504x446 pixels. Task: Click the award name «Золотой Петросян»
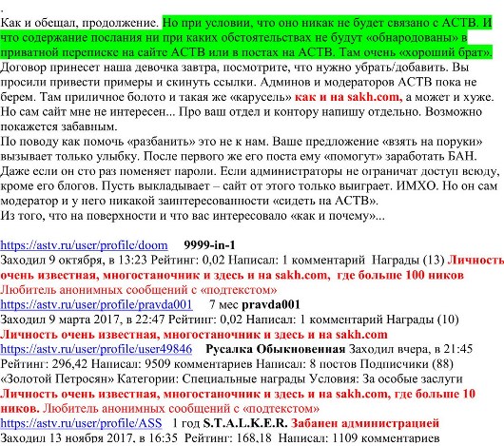(x=57, y=378)
